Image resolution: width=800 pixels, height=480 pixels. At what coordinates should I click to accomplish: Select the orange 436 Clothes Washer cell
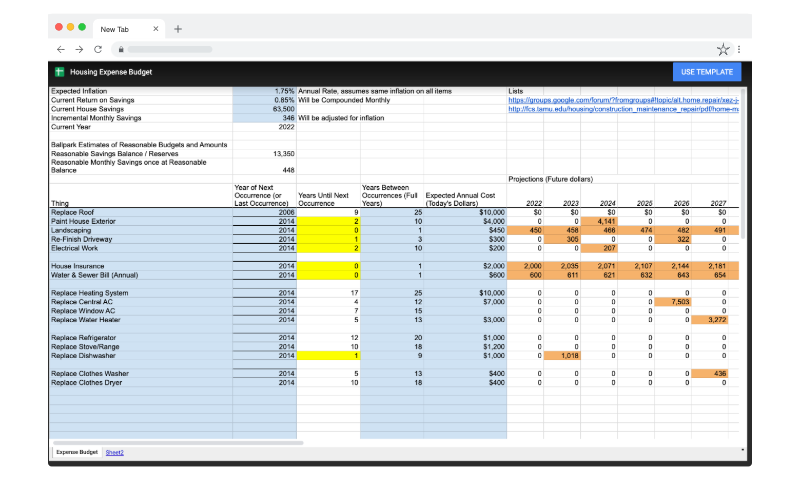pos(710,373)
